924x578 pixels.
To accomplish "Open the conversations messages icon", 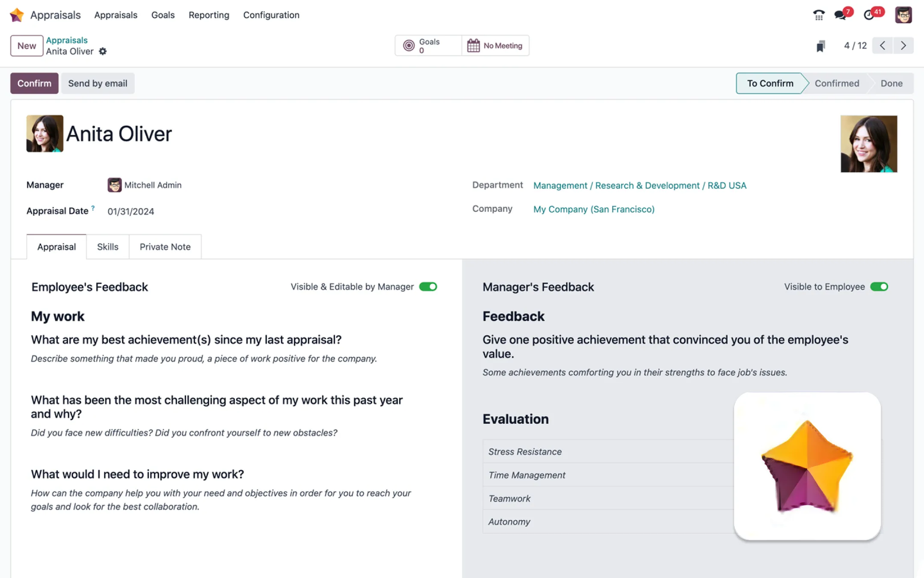I will 840,15.
